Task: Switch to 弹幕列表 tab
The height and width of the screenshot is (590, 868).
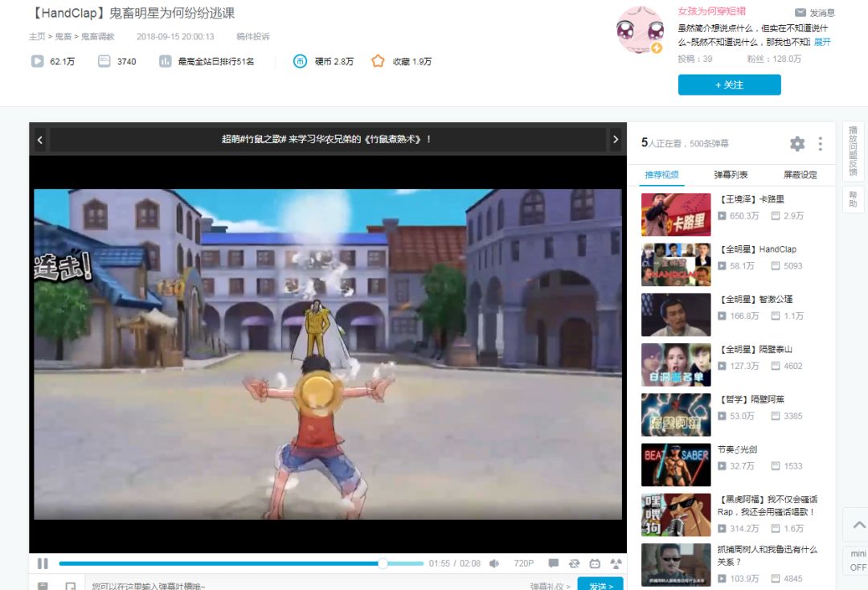Action: click(731, 175)
